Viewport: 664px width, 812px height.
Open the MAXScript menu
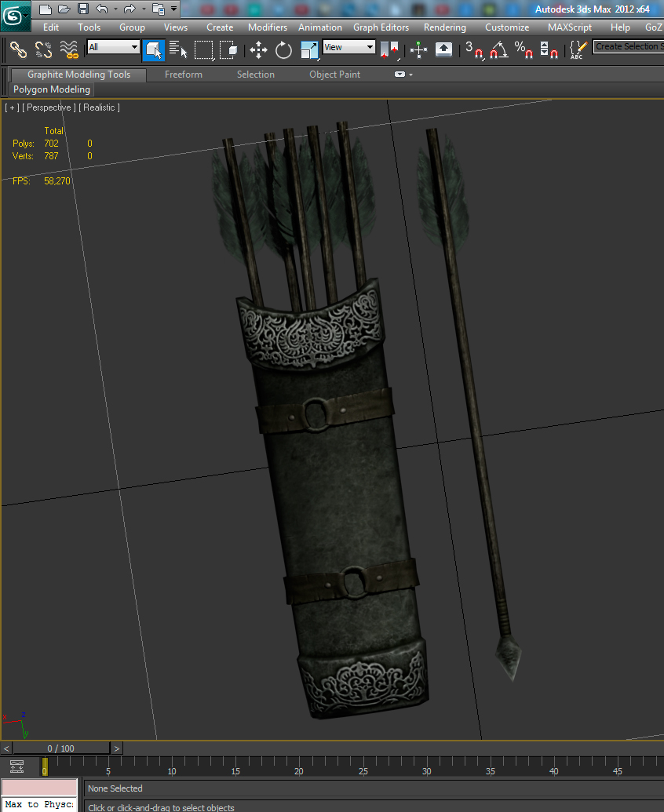(570, 27)
